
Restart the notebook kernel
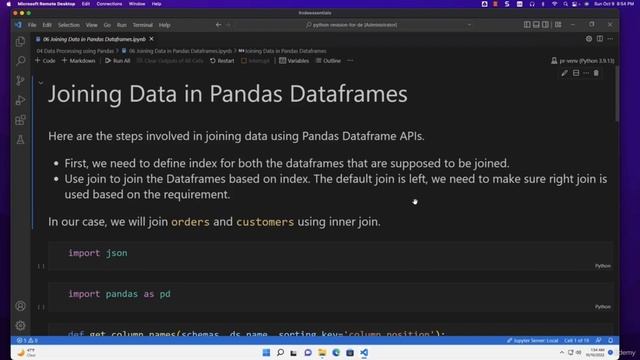pos(222,61)
